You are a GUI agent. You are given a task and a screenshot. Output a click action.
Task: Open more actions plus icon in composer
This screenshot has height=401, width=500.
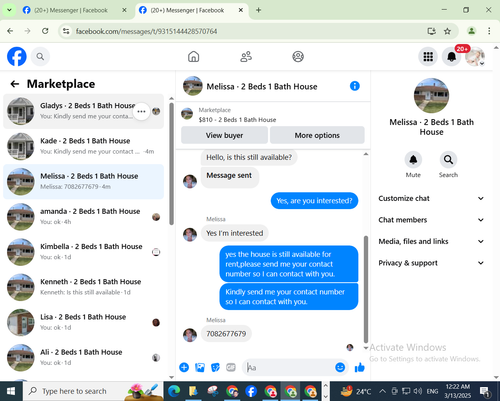(x=184, y=367)
